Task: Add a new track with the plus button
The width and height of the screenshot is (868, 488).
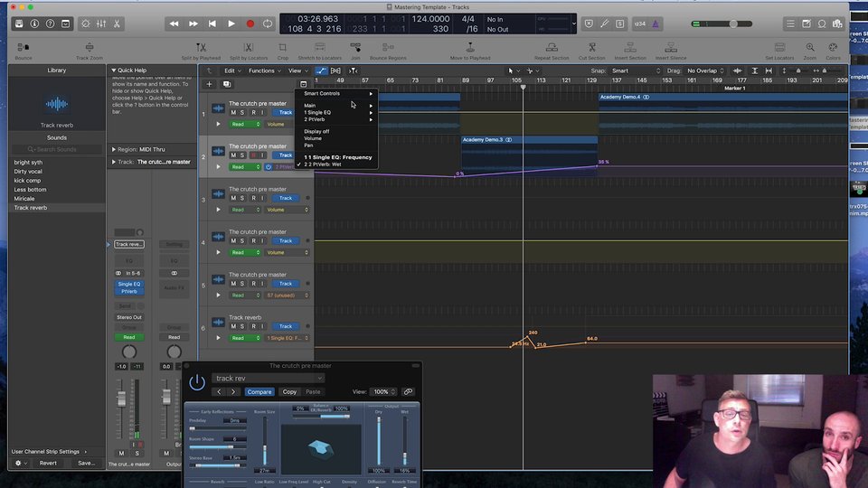Action: point(209,84)
